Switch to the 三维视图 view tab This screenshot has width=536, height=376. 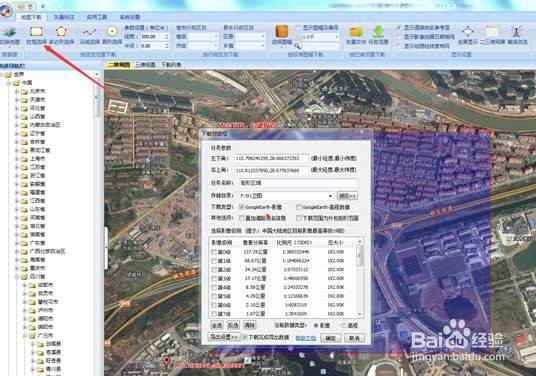(145, 65)
